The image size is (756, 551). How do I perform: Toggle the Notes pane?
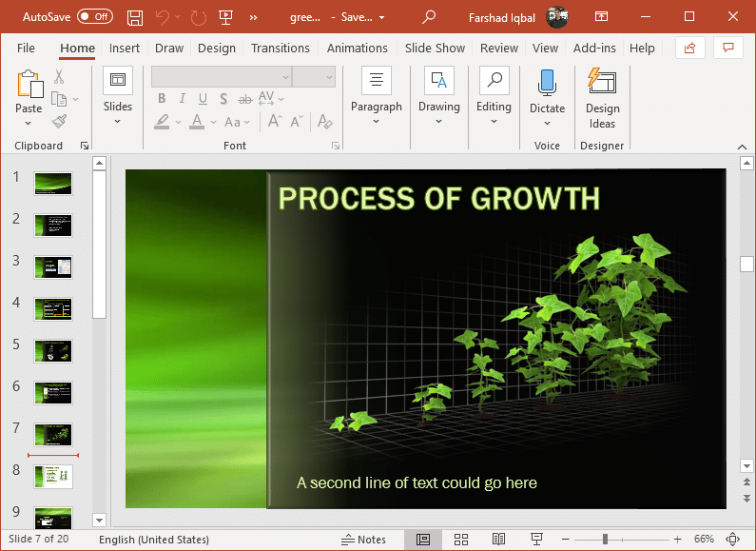tap(363, 540)
